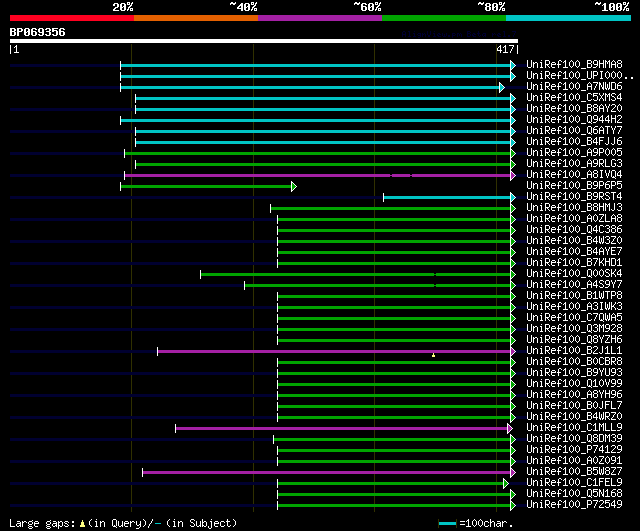This screenshot has width=640, height=531.
Task: Open the UniRef100_C7QWA5 entry
Action: click(574, 318)
